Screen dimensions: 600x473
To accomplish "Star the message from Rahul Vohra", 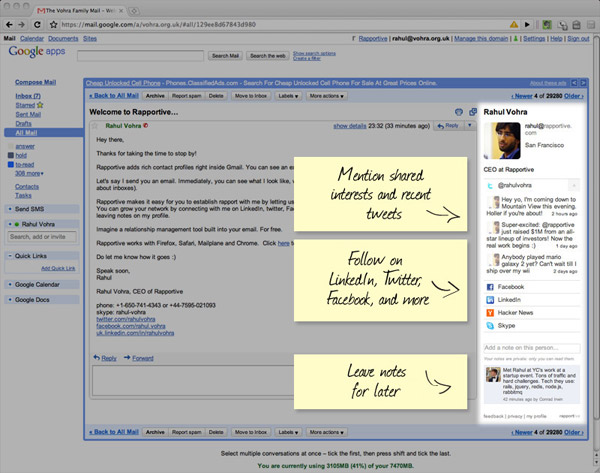I will click(x=96, y=126).
